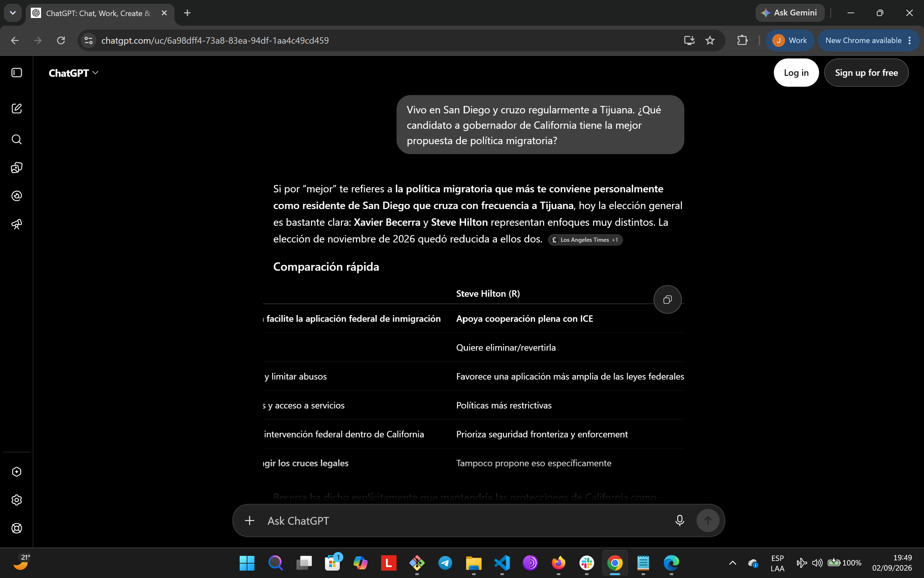Click Sign up for free

point(866,73)
